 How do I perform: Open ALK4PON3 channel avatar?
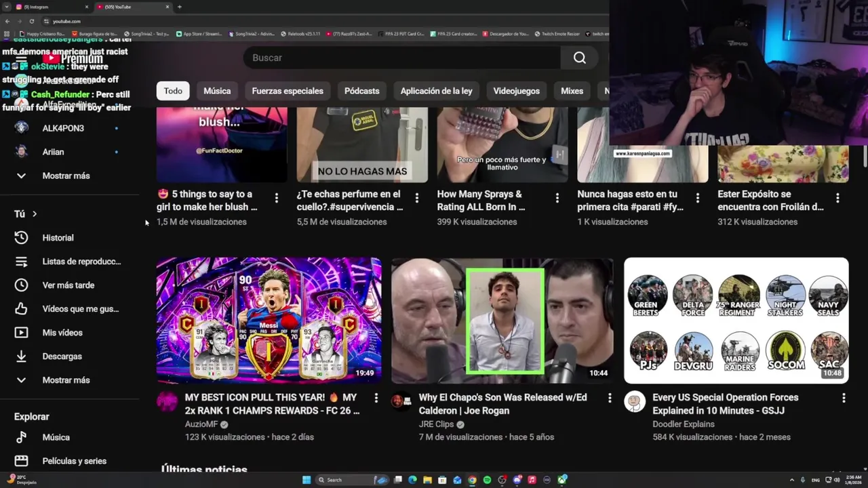coord(21,128)
